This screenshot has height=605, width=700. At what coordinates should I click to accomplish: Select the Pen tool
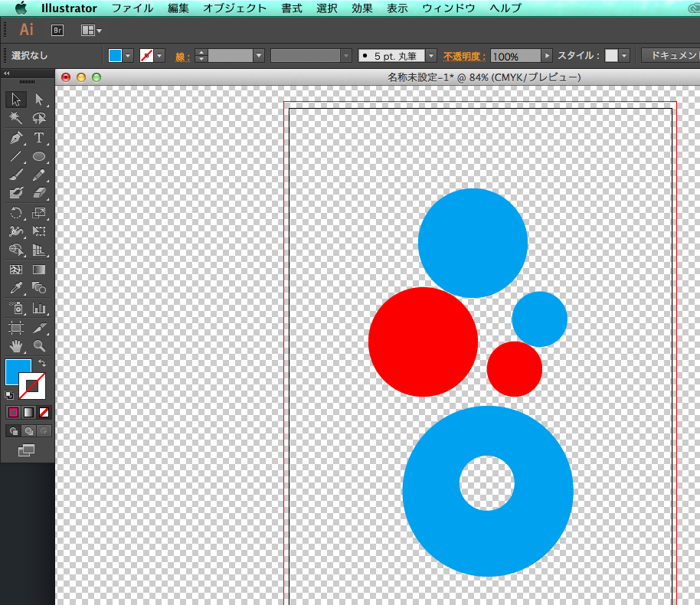pos(16,138)
